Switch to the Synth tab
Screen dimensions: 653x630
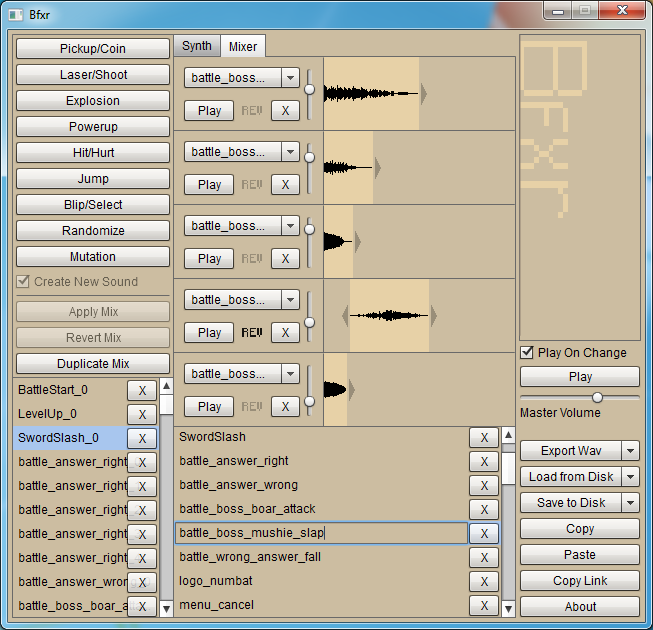pyautogui.click(x=197, y=46)
